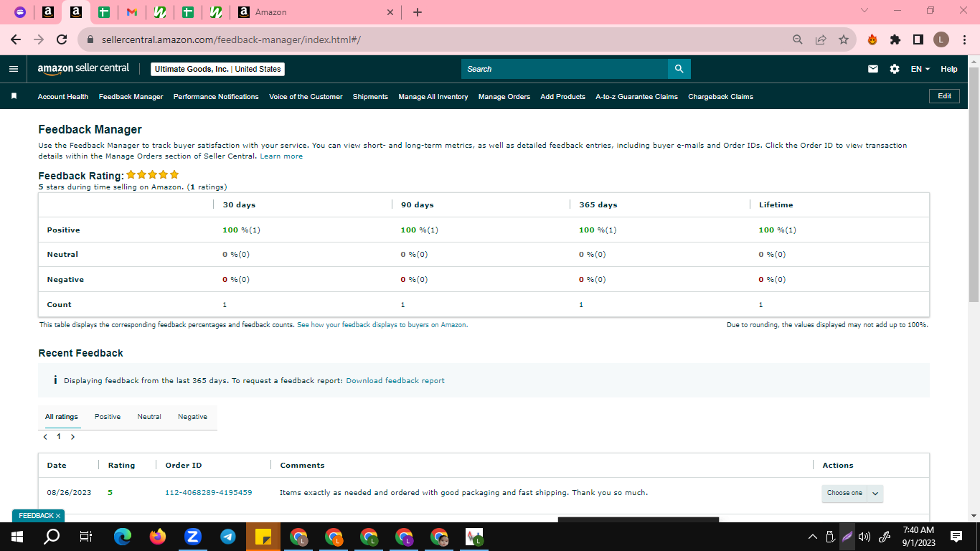Click browser back arrow

pyautogui.click(x=16, y=39)
